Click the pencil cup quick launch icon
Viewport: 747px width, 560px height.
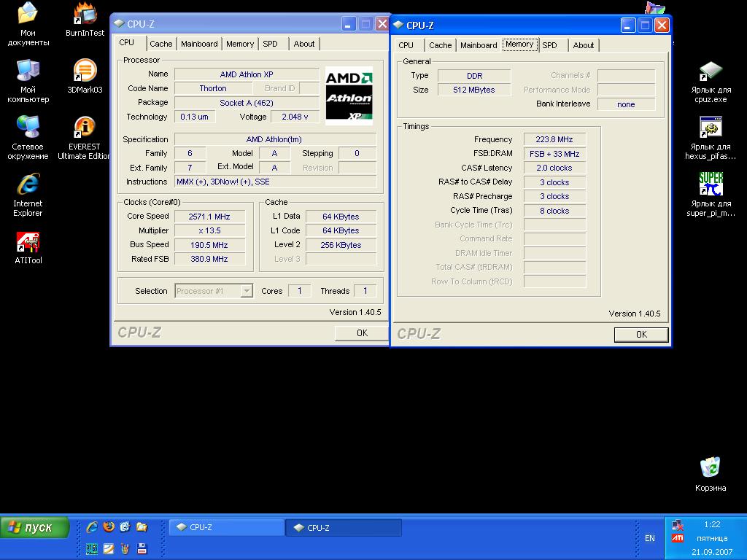click(x=125, y=548)
